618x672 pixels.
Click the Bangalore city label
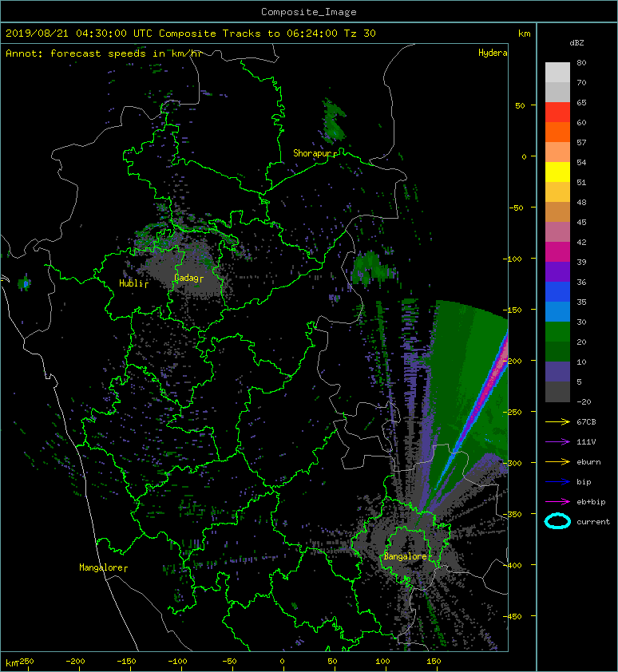pyautogui.click(x=406, y=557)
